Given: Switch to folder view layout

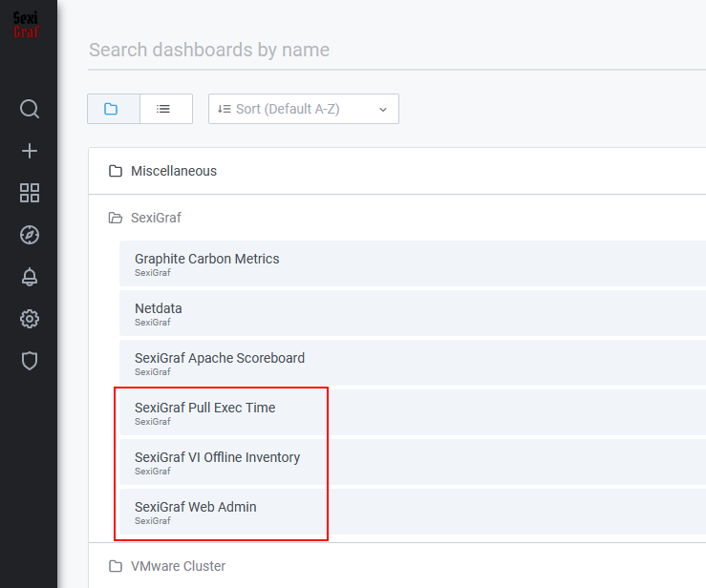Looking at the screenshot, I should click(x=114, y=109).
